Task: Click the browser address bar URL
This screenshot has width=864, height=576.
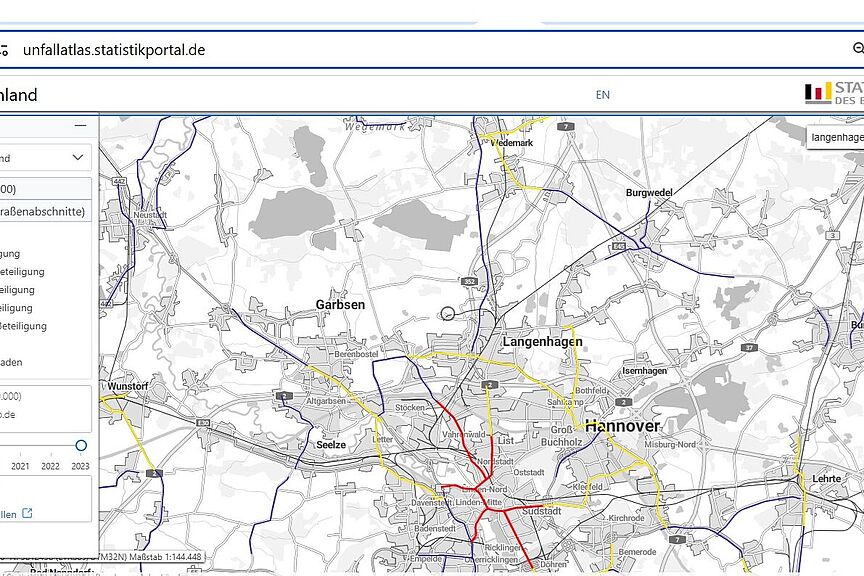Action: [114, 49]
